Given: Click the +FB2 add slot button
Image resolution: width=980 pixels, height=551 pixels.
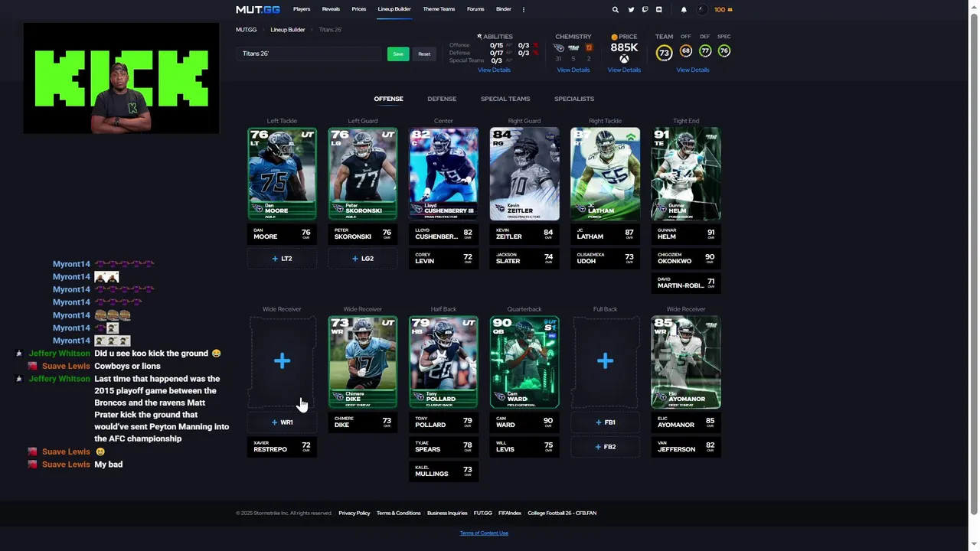Looking at the screenshot, I should click(605, 447).
